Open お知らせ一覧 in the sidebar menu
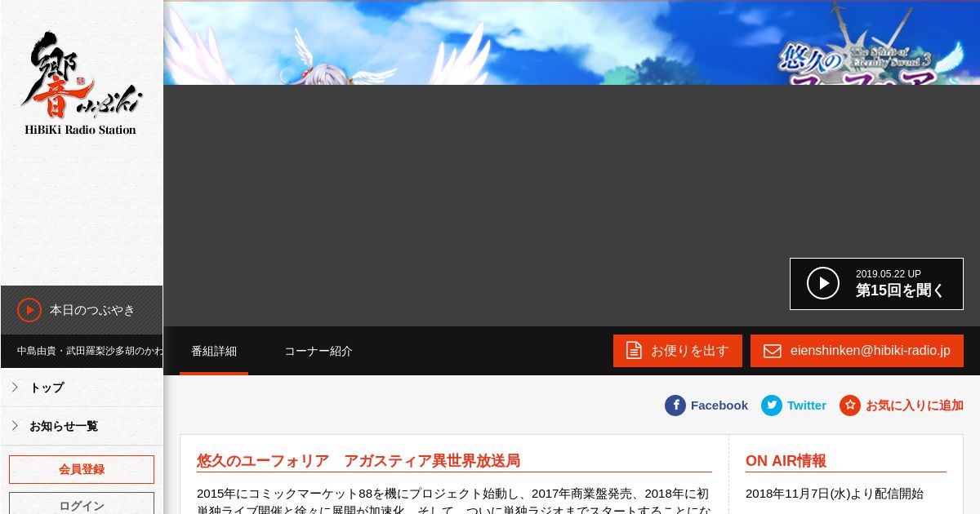This screenshot has width=980, height=514. click(82, 426)
